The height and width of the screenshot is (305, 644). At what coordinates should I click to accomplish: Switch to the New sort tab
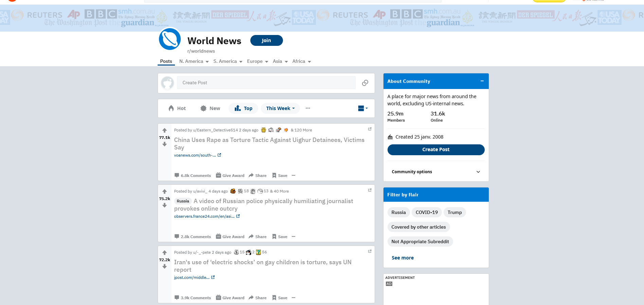210,108
